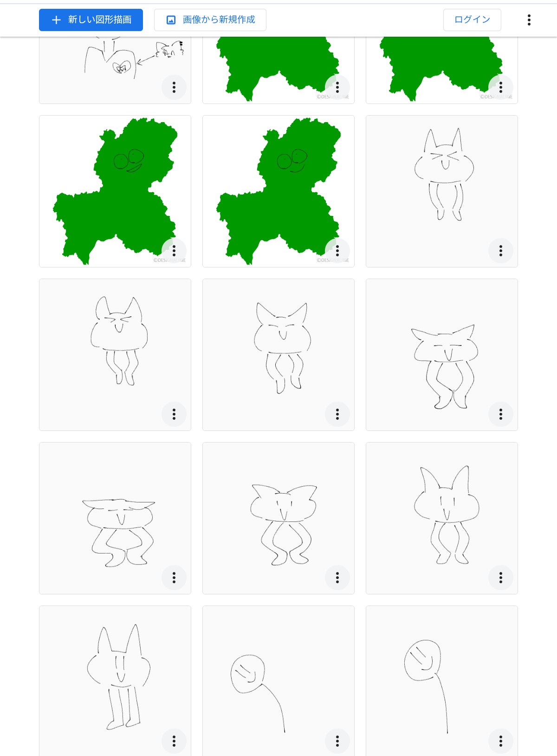
Task: Open the flattened wide-eared cat drawing
Action: coord(115,518)
